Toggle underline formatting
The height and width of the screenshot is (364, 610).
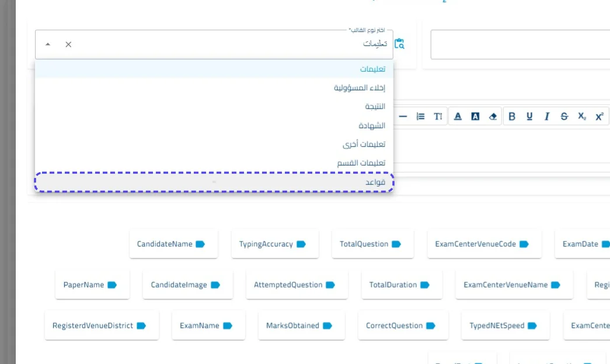click(529, 116)
